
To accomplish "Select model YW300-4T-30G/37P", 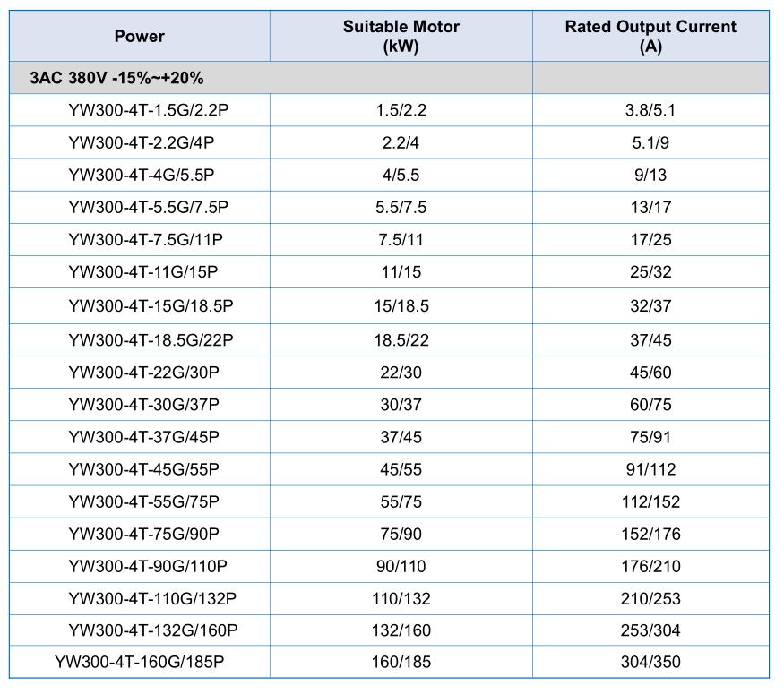I will pyautogui.click(x=143, y=405).
